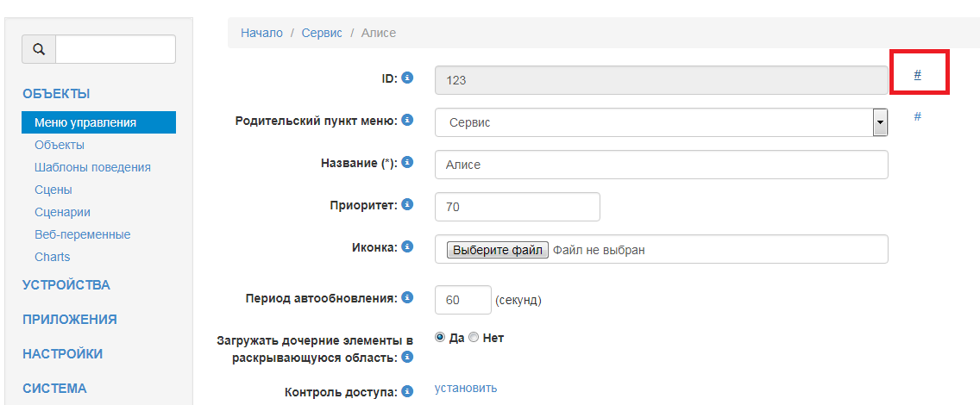Select the Да radio button
This screenshot has width=980, height=405.
441,338
